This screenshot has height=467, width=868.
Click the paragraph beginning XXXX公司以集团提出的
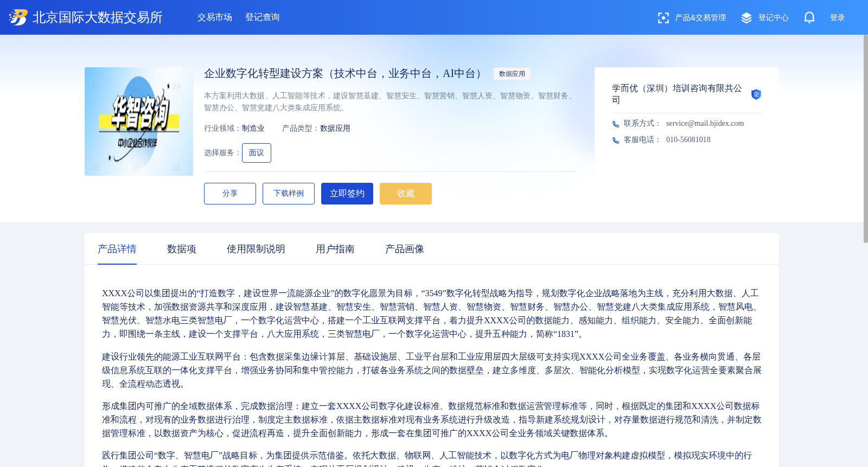[x=432, y=314]
